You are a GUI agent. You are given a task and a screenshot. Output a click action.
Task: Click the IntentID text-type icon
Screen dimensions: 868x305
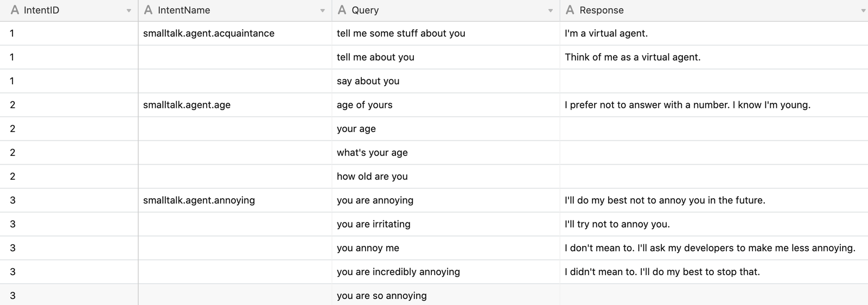(15, 10)
